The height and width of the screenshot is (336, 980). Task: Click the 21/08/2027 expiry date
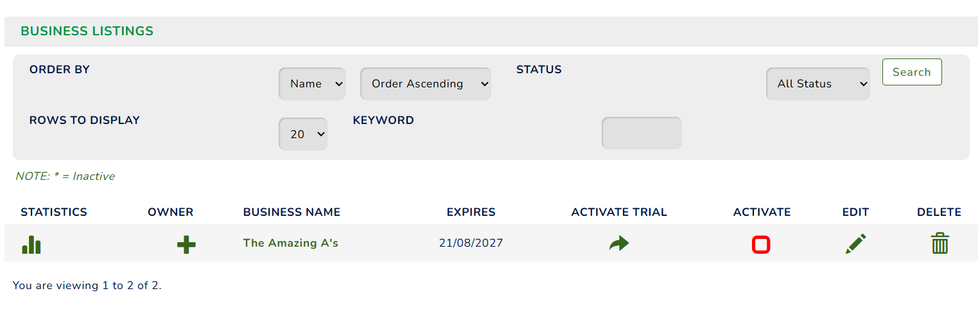(471, 243)
